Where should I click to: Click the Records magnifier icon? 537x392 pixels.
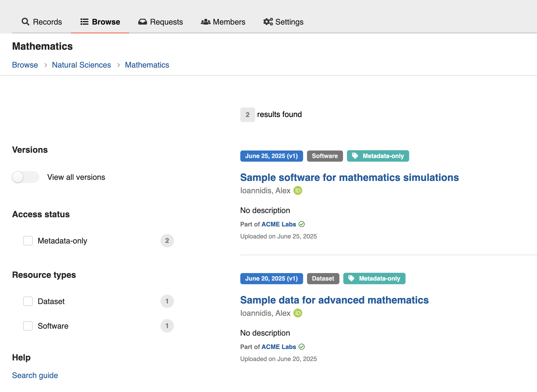pyautogui.click(x=25, y=22)
